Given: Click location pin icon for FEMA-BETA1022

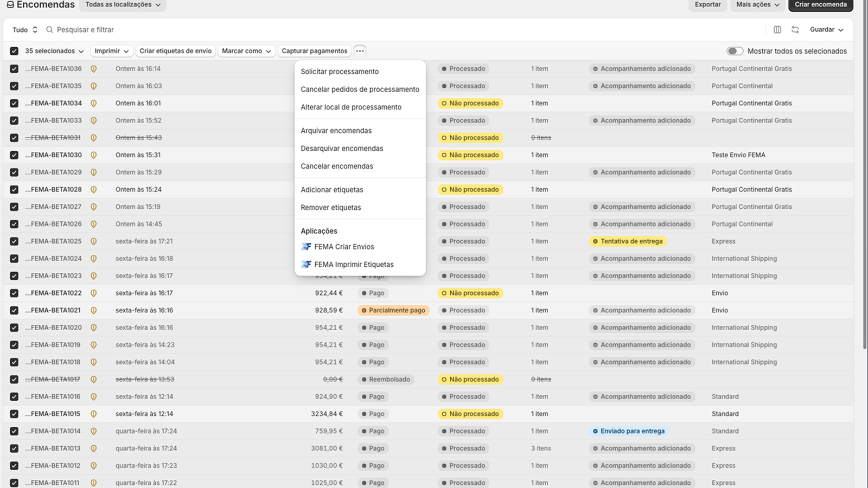Looking at the screenshot, I should coord(93,293).
